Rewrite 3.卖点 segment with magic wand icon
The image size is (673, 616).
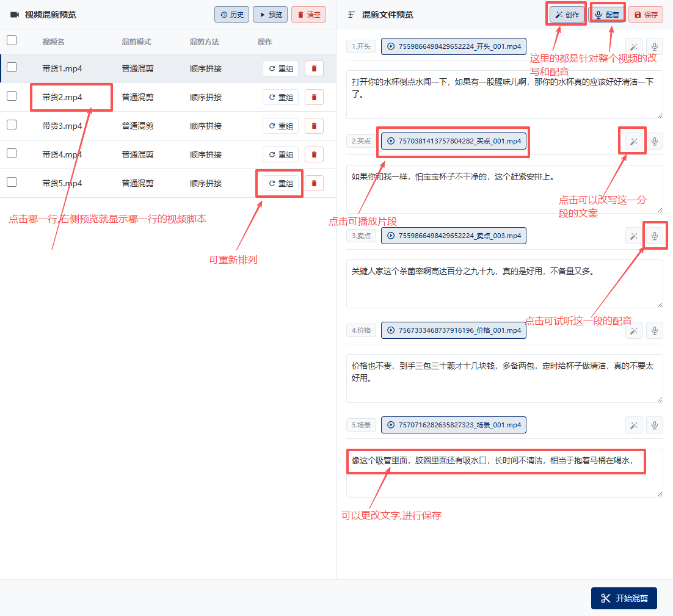click(x=633, y=236)
